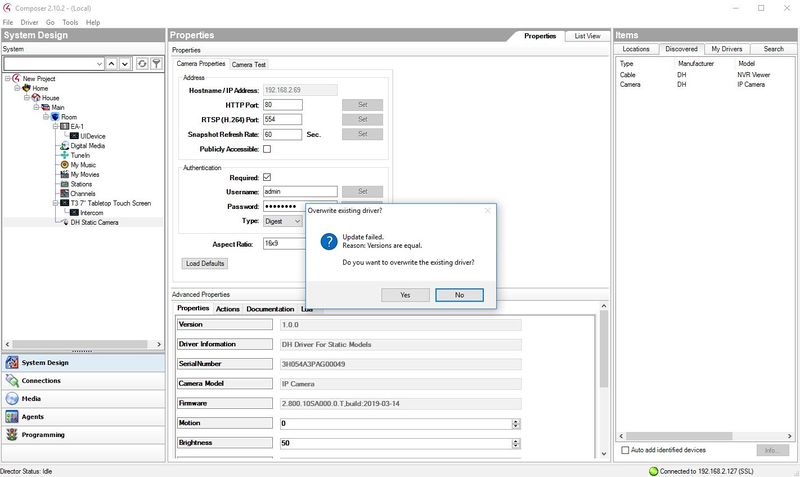Select Intercom tree item
Screen dimensions: 800x477
tap(91, 213)
